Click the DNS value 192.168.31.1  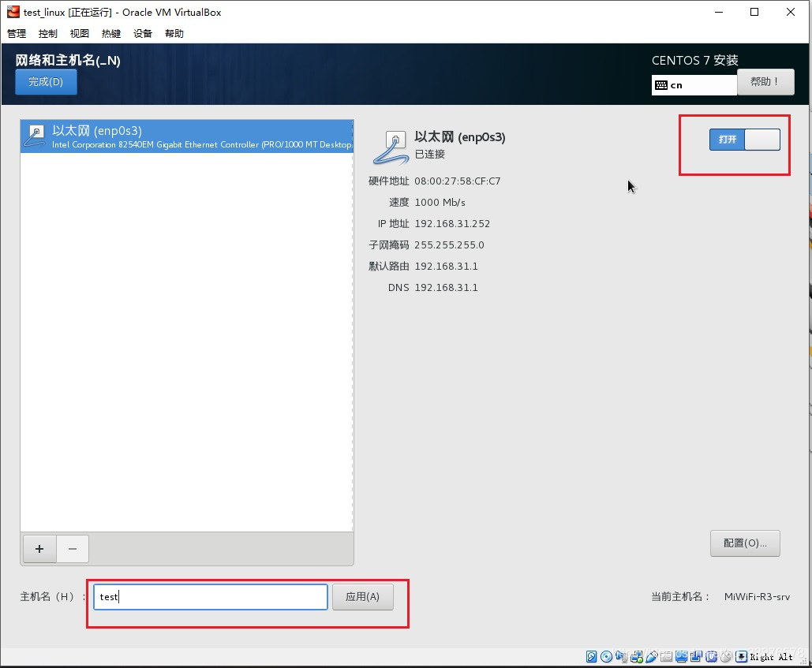[x=446, y=287]
